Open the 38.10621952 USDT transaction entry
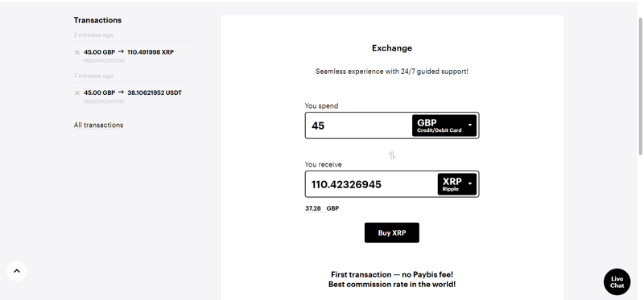Viewport: 644px width, 300px height. coord(133,92)
